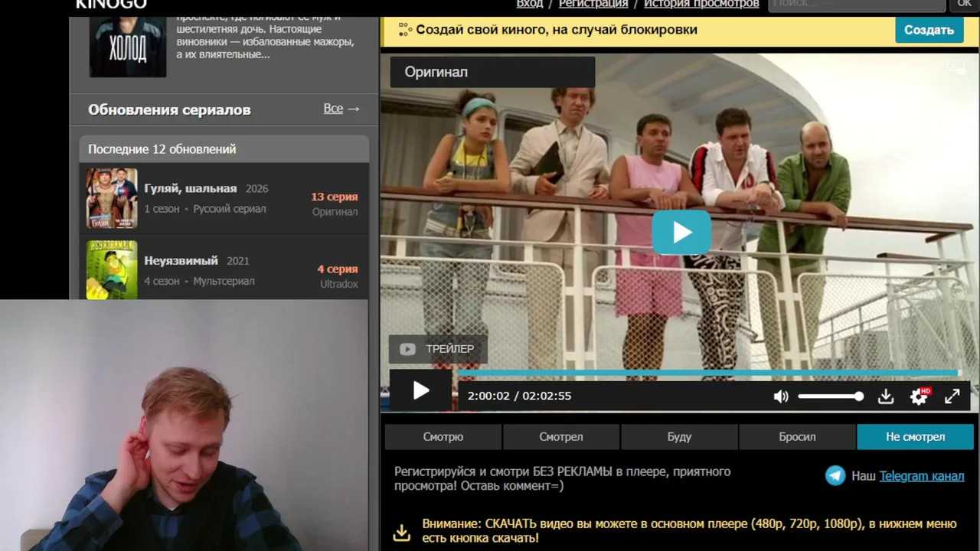Click the YouTube icon beside ТРЕЙЛЕР

[x=407, y=349]
